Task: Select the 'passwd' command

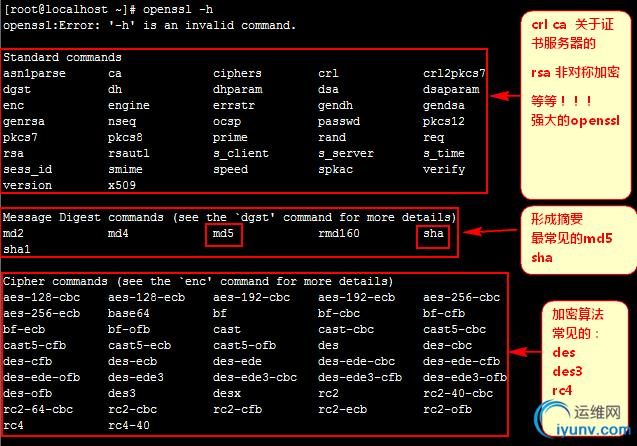Action: click(339, 121)
